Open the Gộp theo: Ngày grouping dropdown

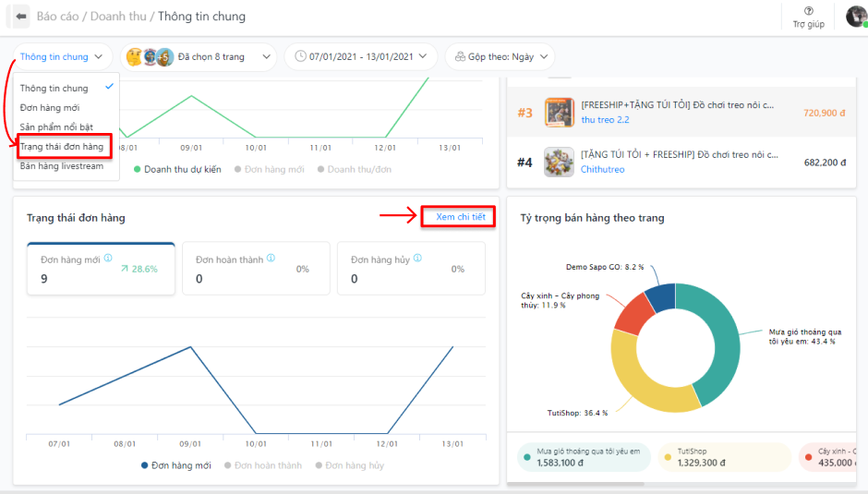pyautogui.click(x=500, y=56)
